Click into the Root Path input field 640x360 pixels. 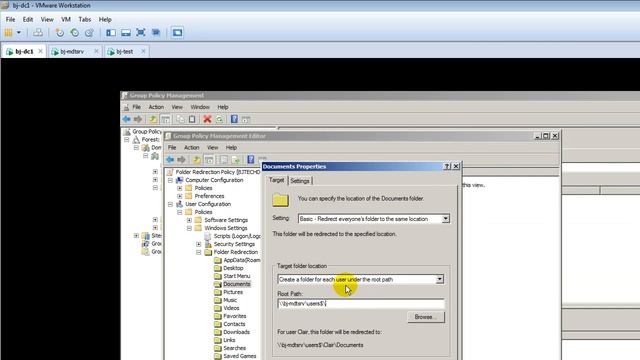coord(361,304)
